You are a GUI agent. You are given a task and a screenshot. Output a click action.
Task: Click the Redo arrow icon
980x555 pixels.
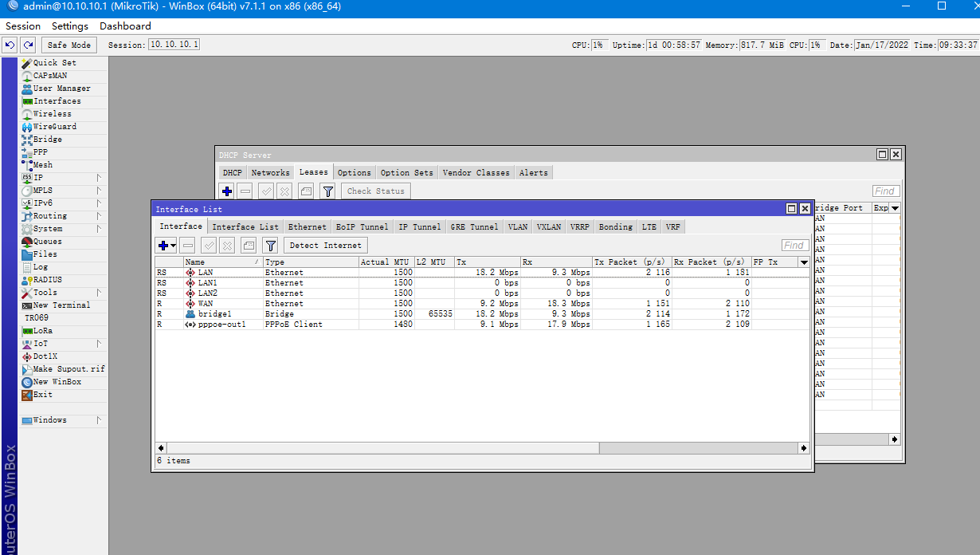28,45
